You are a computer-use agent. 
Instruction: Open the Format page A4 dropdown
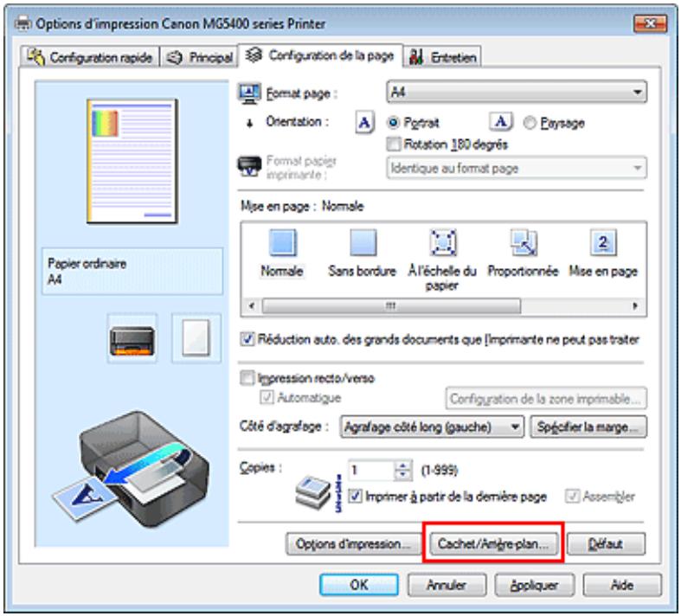[x=517, y=92]
